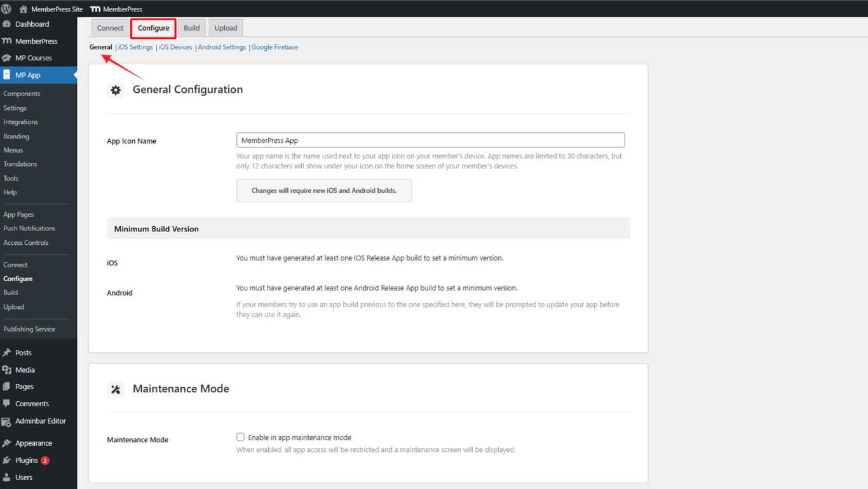Viewport: 868px width, 489px height.
Task: Click the Appearance paintbrush icon
Action: [x=7, y=443]
